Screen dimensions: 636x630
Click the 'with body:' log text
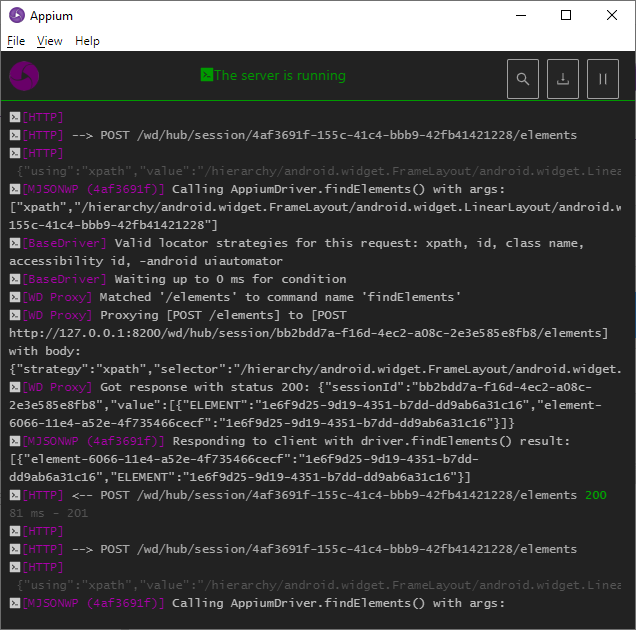(45, 351)
